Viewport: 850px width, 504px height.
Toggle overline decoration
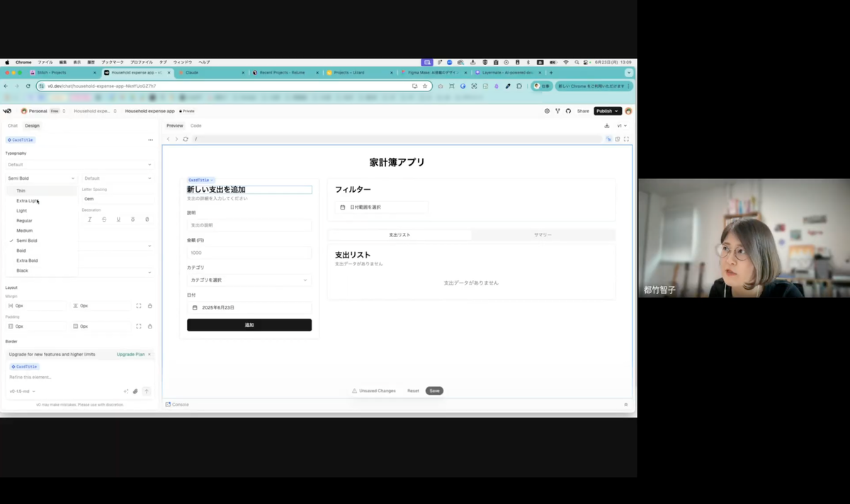tap(132, 219)
